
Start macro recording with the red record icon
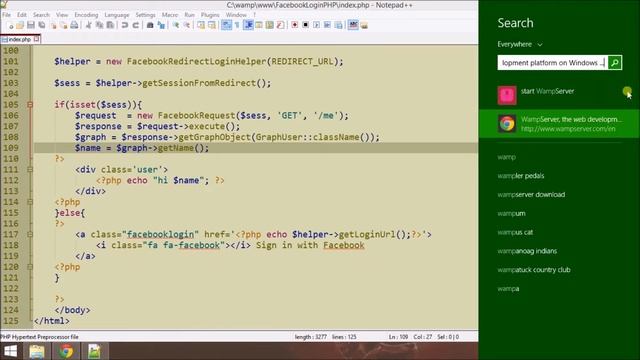[294, 25]
